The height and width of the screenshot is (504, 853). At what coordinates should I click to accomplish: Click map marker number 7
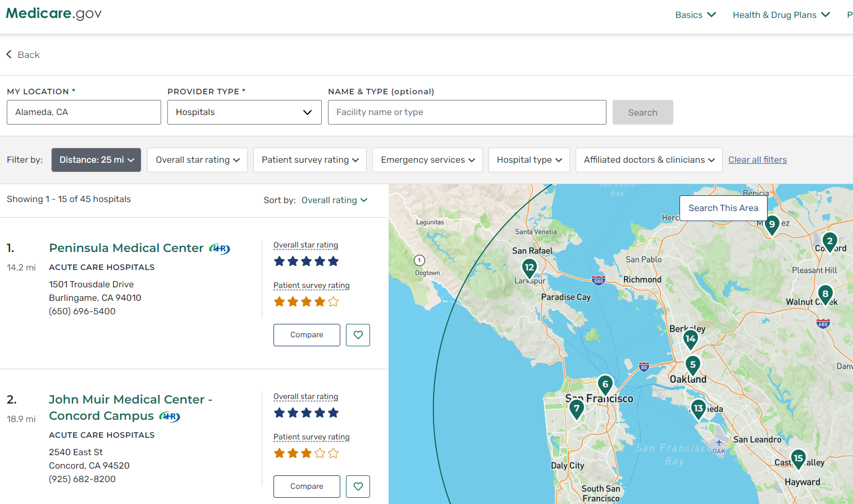[577, 409]
